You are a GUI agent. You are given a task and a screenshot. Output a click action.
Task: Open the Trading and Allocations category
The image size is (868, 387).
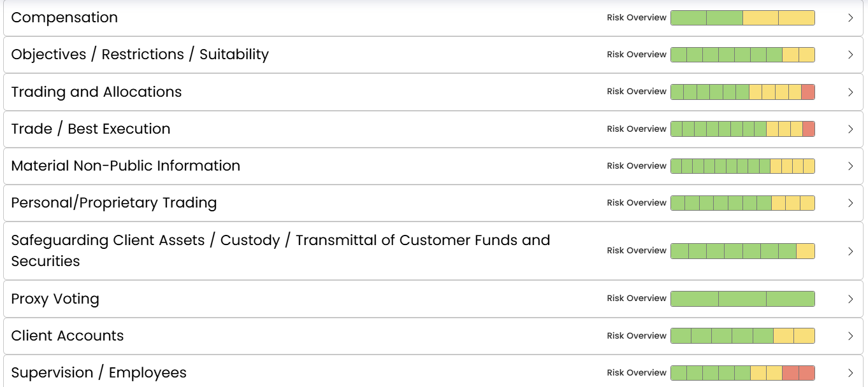pos(96,92)
